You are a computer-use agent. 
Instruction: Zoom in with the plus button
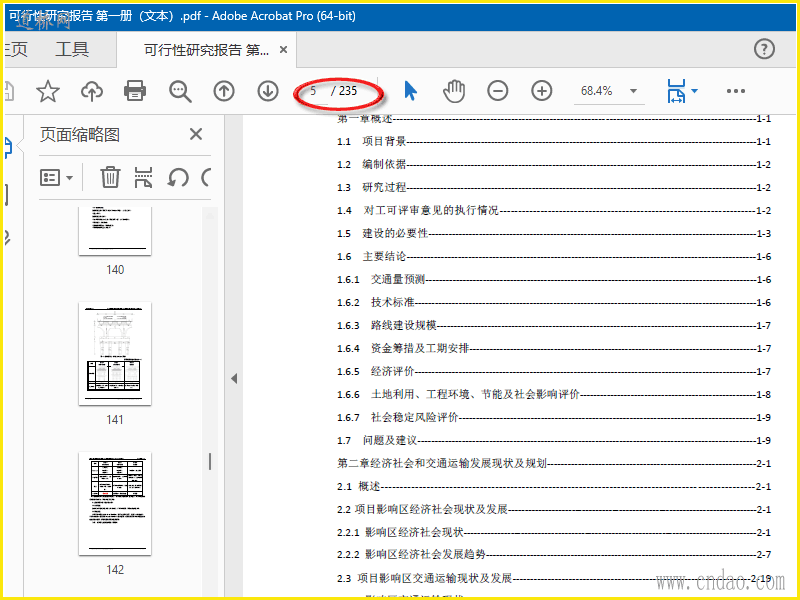pos(542,91)
